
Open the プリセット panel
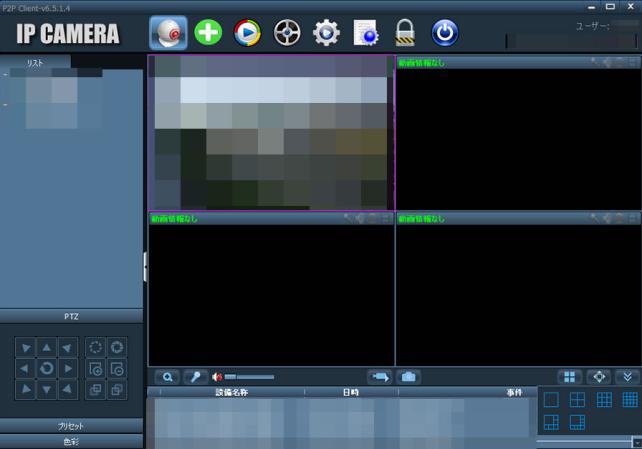(x=71, y=426)
